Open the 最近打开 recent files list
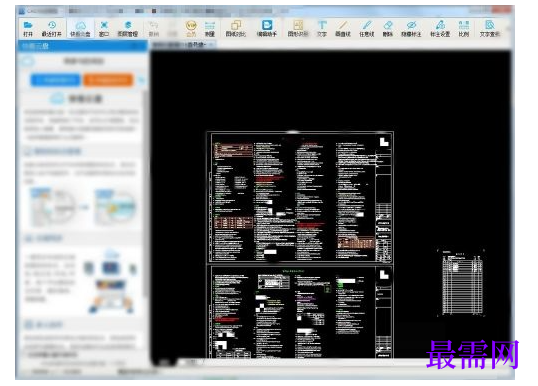Image resolution: width=538 pixels, height=386 pixels. point(51,28)
